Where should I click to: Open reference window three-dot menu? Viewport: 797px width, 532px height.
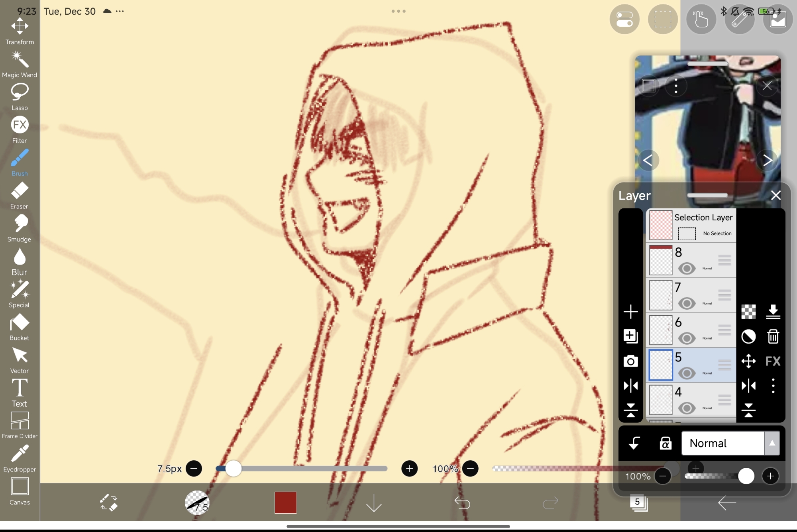[x=676, y=86]
